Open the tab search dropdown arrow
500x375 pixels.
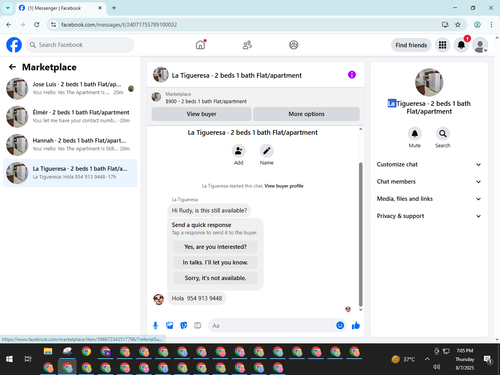pyautogui.click(x=7, y=8)
